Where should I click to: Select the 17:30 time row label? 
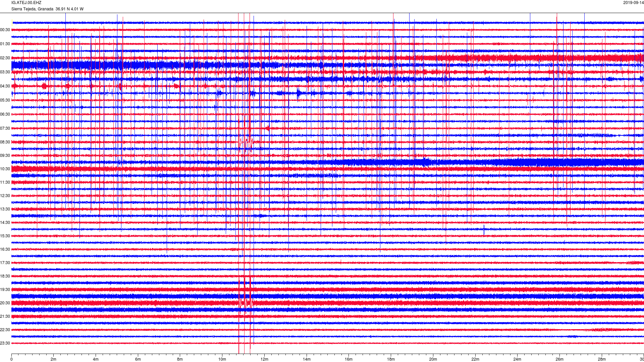[5, 263]
